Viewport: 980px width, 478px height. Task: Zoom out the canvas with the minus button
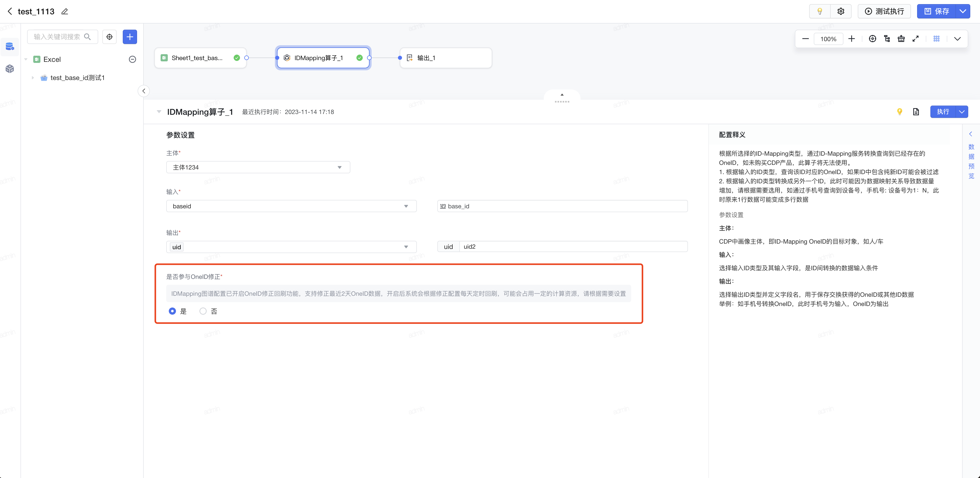tap(805, 39)
